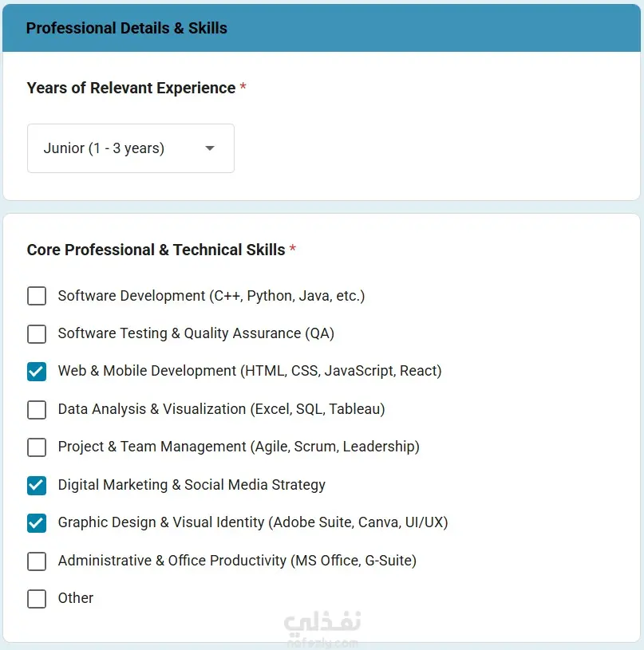Click red asterisk beside Core Professional Skills
644x650 pixels.
[x=293, y=249]
